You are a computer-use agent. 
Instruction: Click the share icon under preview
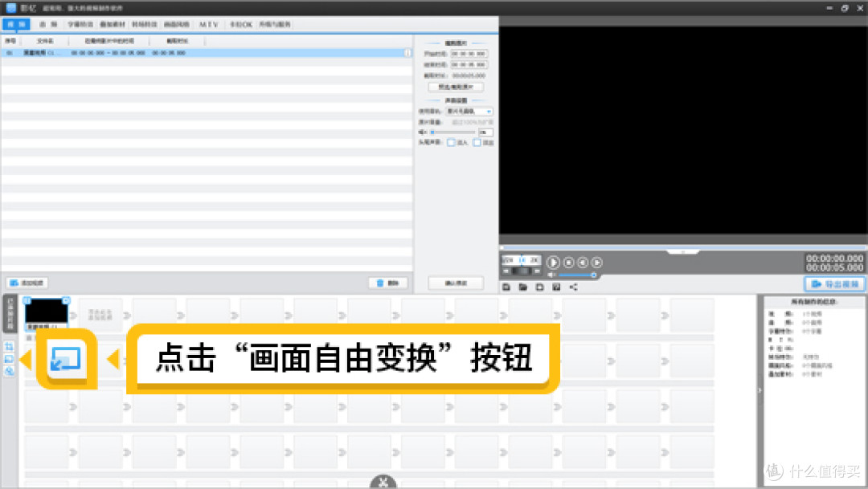coord(574,287)
